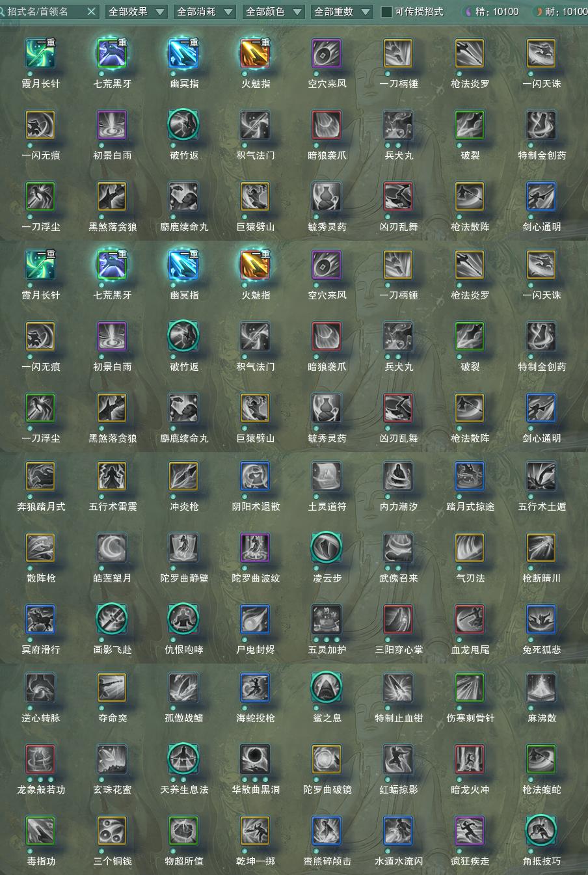The width and height of the screenshot is (588, 875).
Task: Select the 天养生息法 meditation icon
Action: [183, 760]
